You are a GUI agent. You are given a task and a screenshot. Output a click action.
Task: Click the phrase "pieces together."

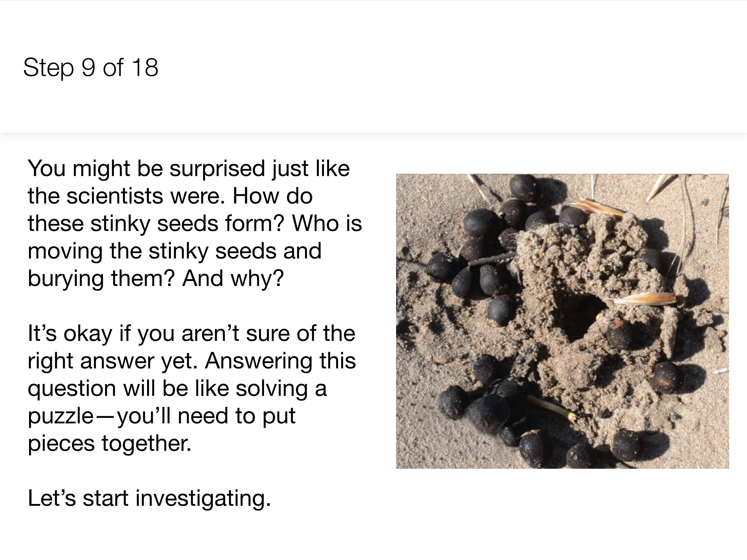point(109,443)
